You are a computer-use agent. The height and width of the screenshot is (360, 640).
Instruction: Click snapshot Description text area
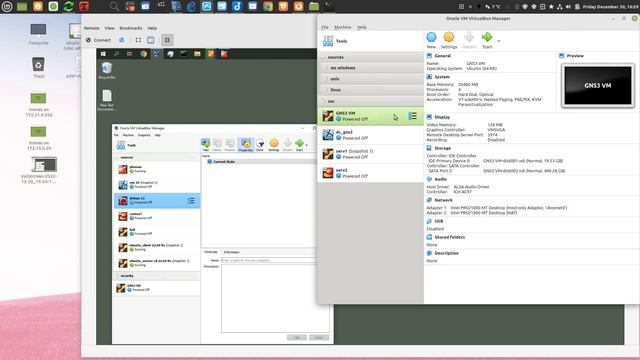275,298
